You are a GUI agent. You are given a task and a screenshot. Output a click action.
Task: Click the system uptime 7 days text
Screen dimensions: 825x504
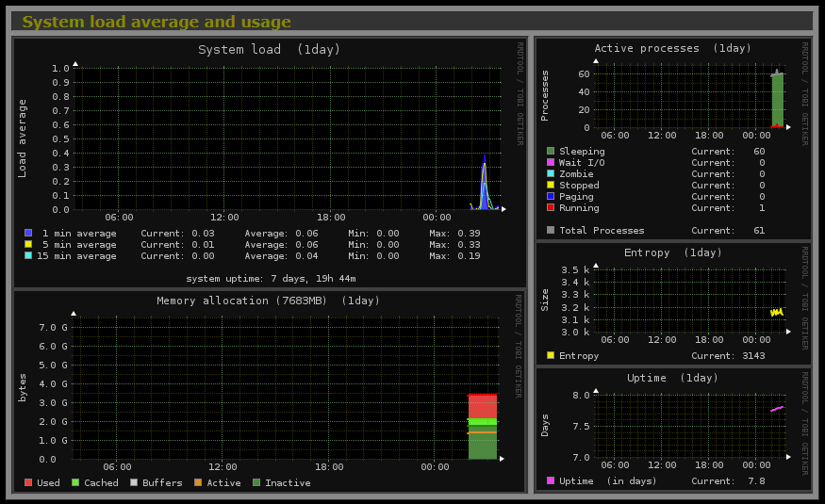tap(271, 279)
